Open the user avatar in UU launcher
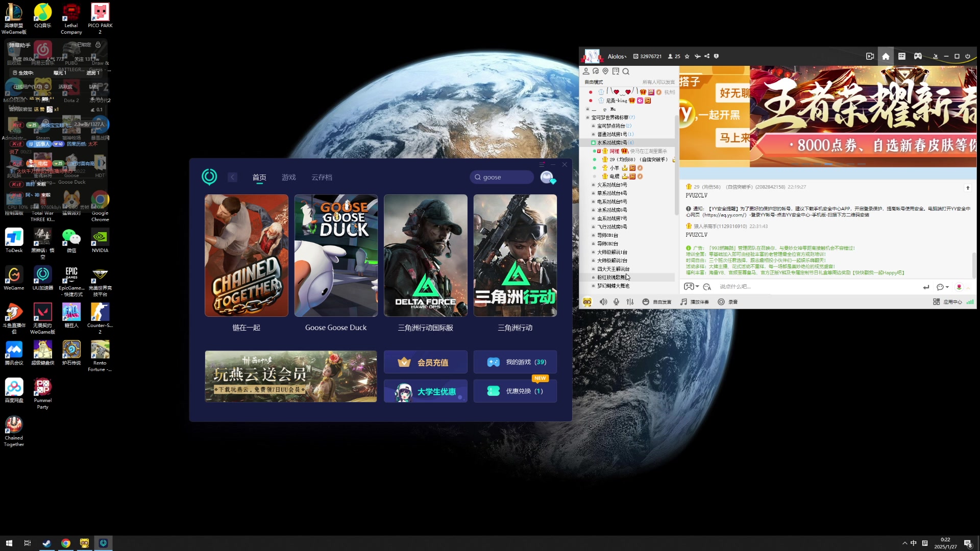The width and height of the screenshot is (980, 551). [547, 177]
